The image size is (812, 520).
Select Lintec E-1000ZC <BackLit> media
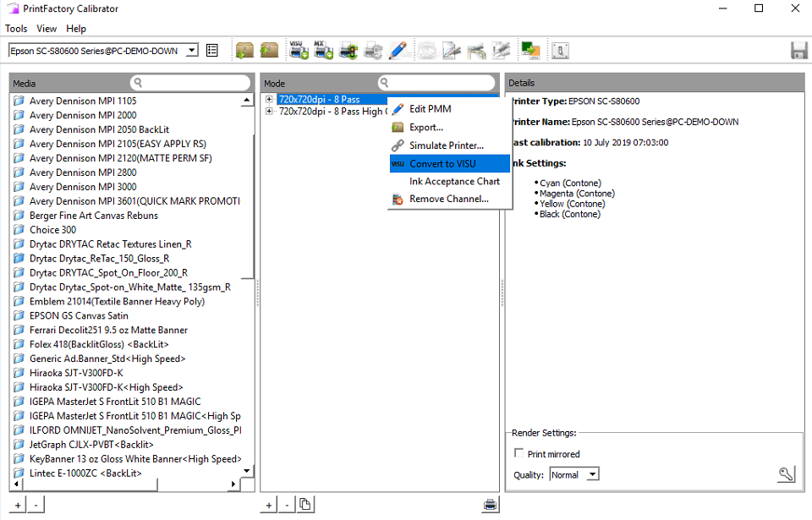pyautogui.click(x=85, y=473)
